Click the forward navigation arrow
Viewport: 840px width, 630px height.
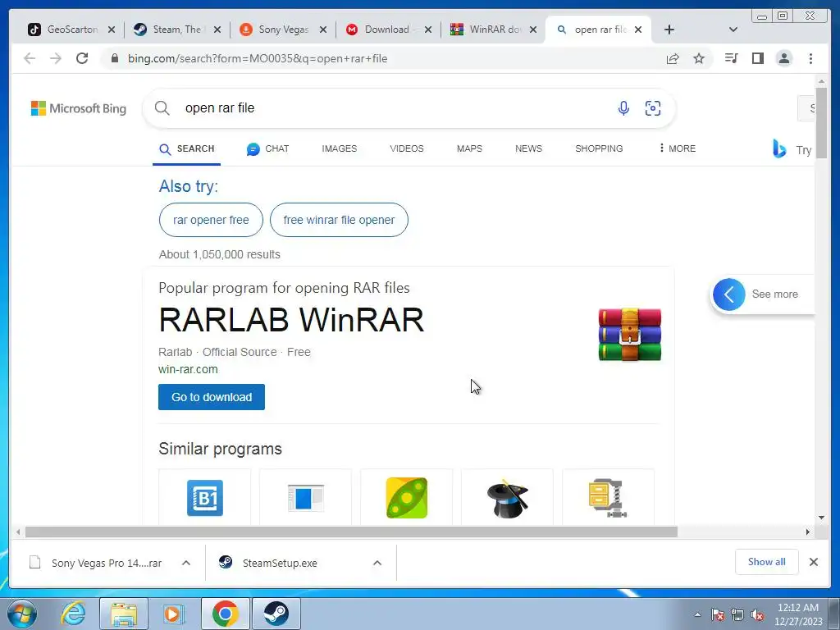click(56, 58)
